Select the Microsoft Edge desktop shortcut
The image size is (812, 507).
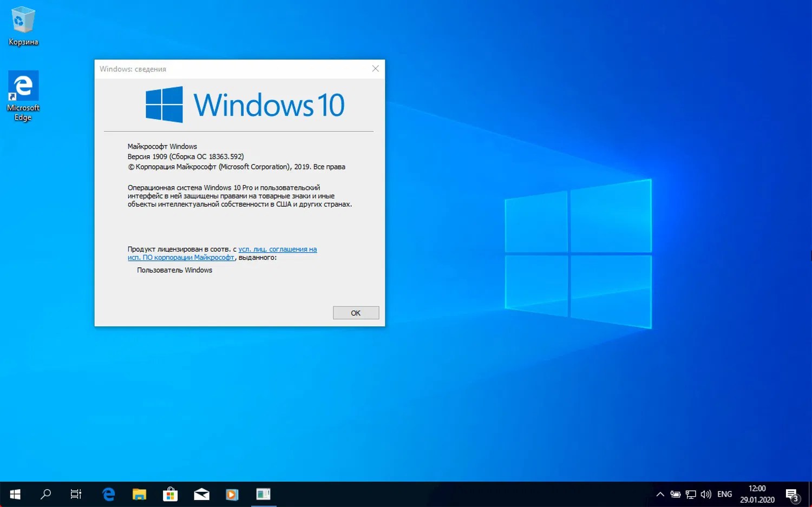(23, 96)
